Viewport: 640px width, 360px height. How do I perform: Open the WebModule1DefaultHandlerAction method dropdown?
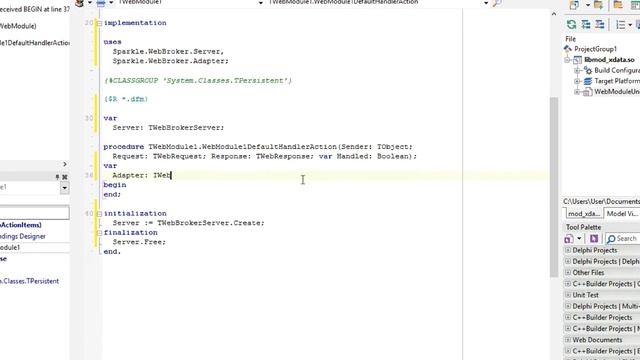pyautogui.click(x=486, y=3)
